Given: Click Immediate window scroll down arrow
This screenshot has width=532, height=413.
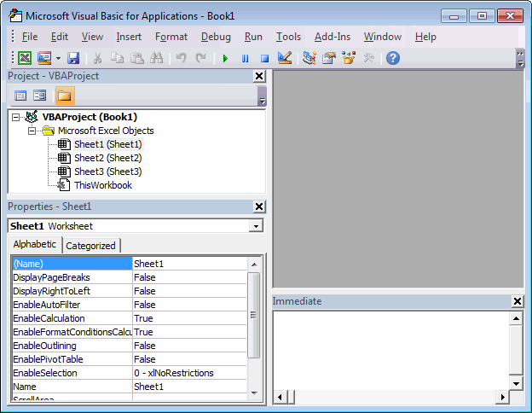Looking at the screenshot, I should (516, 384).
